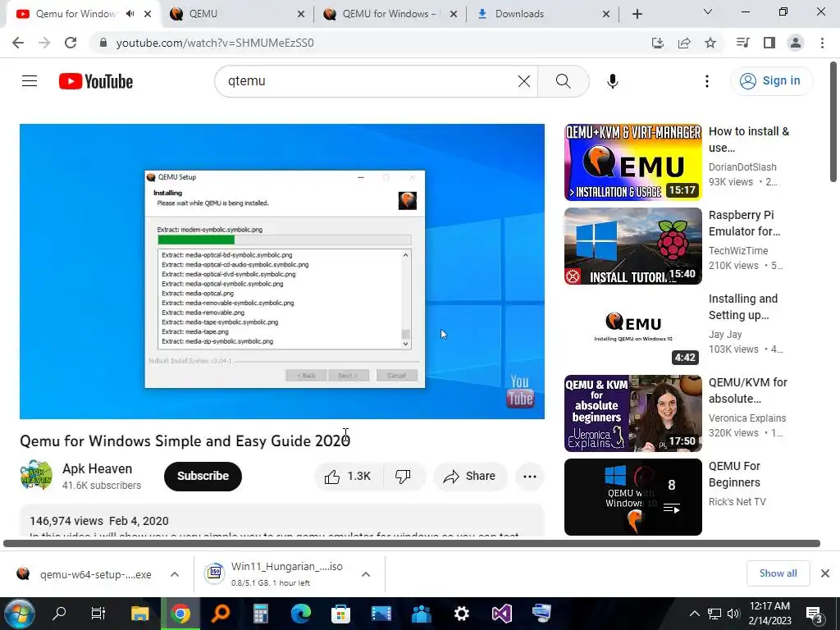Viewport: 840px width, 630px height.
Task: Open Settings gear from taskbar
Action: pyautogui.click(x=461, y=614)
